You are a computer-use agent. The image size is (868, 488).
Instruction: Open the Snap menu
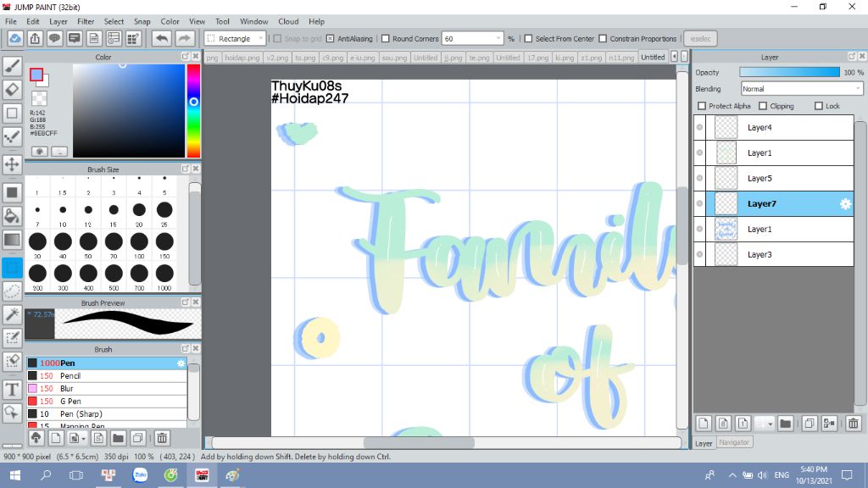pos(142,21)
